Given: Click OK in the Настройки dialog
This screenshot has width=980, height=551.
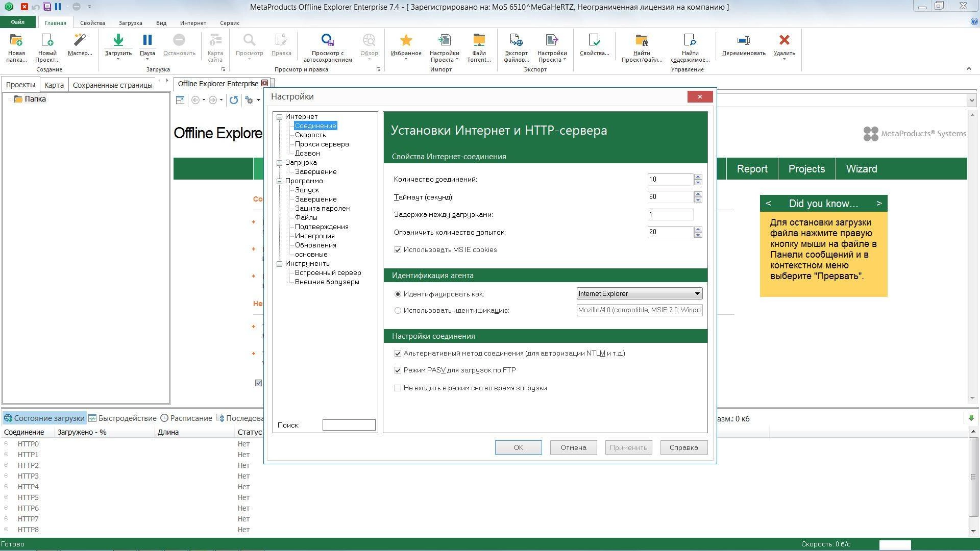Looking at the screenshot, I should [518, 447].
